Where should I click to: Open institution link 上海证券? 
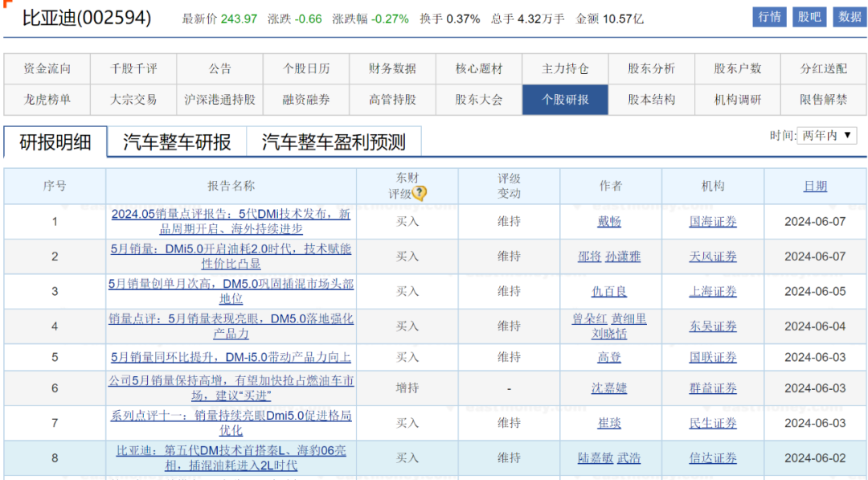click(713, 291)
